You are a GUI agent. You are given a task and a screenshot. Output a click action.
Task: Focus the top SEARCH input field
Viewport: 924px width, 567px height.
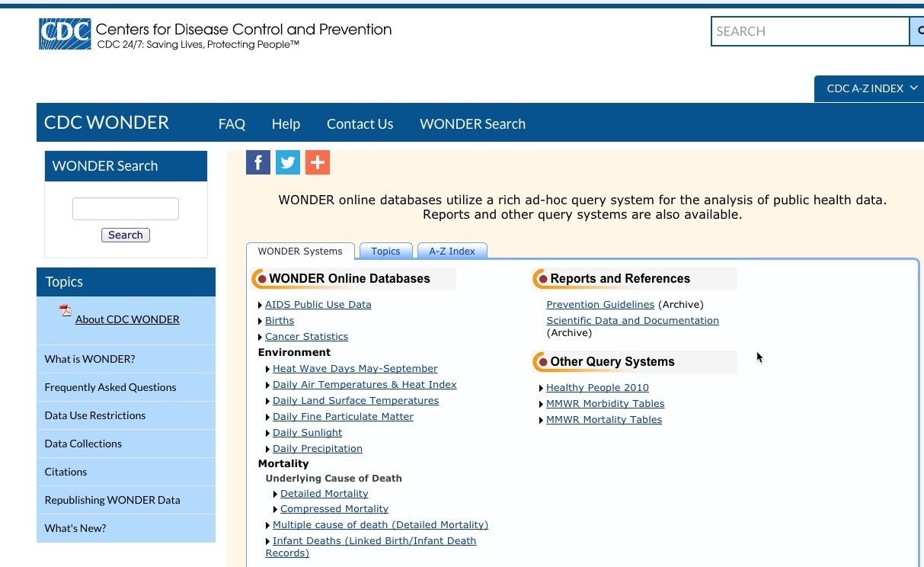click(810, 31)
